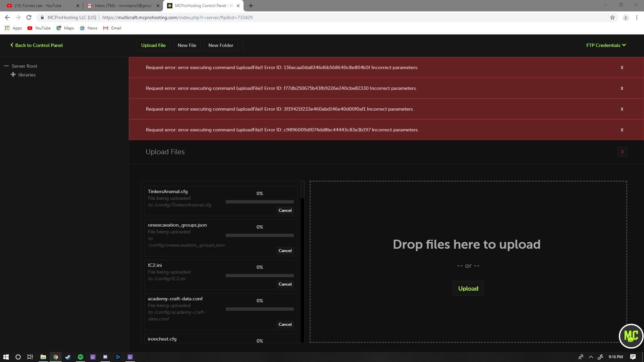Open Discord from the taskbar
This screenshot has width=644, height=362.
(105, 357)
